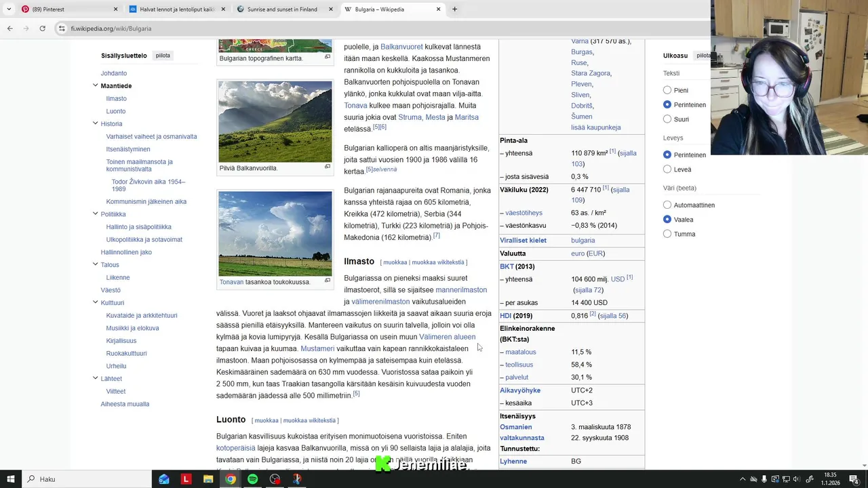Viewport: 868px width, 488px height.
Task: Click the site information icon in the address bar
Action: pyautogui.click(x=62, y=28)
